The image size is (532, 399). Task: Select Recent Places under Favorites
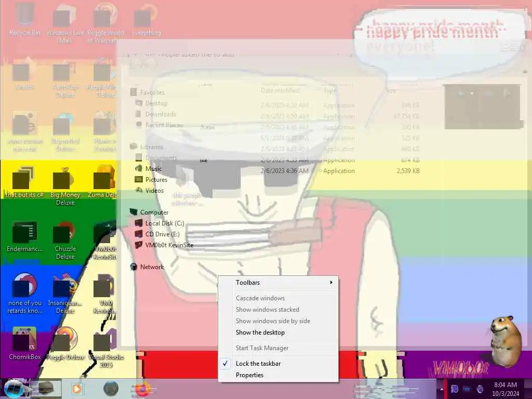click(x=159, y=125)
